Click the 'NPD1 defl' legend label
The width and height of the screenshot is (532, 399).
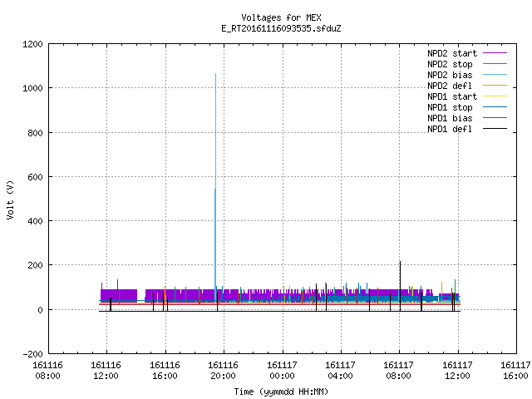click(x=450, y=130)
